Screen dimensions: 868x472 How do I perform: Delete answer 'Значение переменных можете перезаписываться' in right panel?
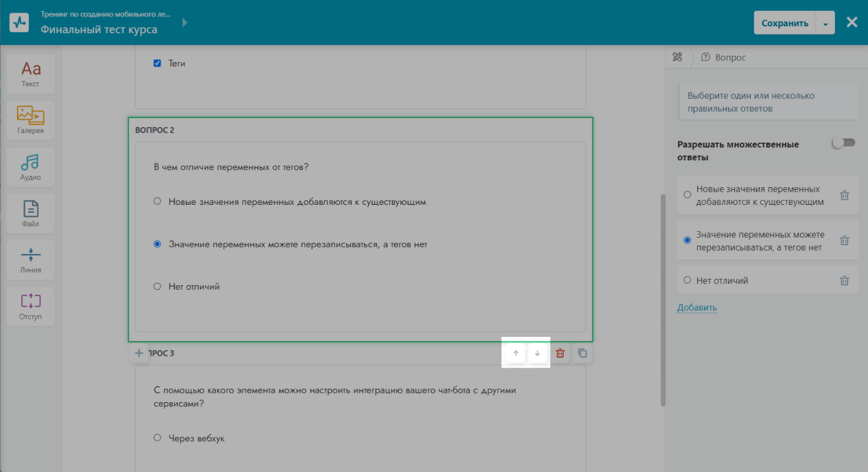point(845,241)
